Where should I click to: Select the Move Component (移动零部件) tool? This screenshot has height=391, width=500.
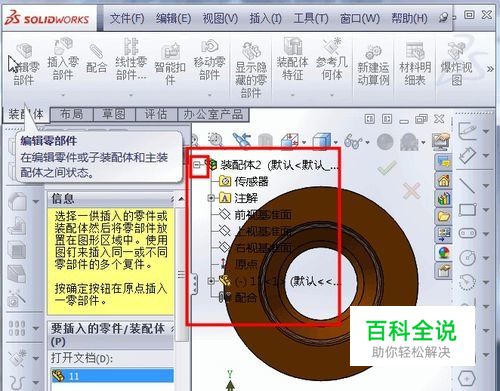click(209, 59)
